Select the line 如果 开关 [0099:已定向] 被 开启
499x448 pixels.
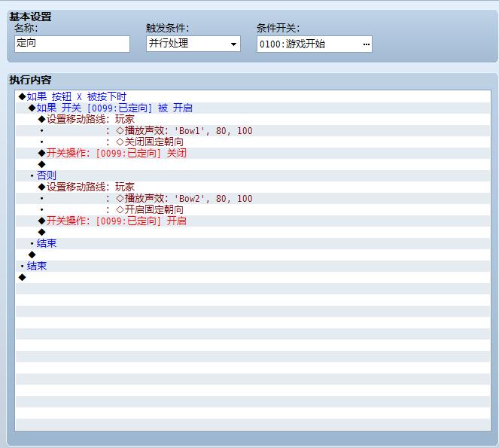click(253, 108)
